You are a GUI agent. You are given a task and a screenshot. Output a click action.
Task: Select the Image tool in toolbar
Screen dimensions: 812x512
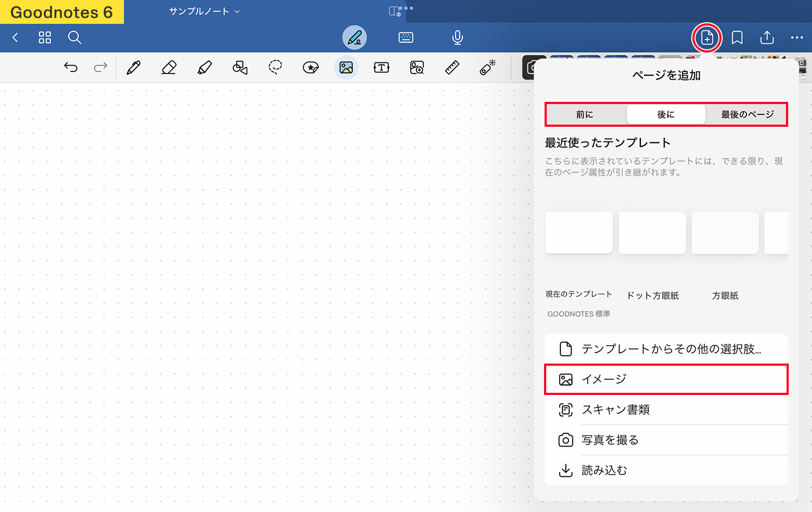pyautogui.click(x=346, y=67)
